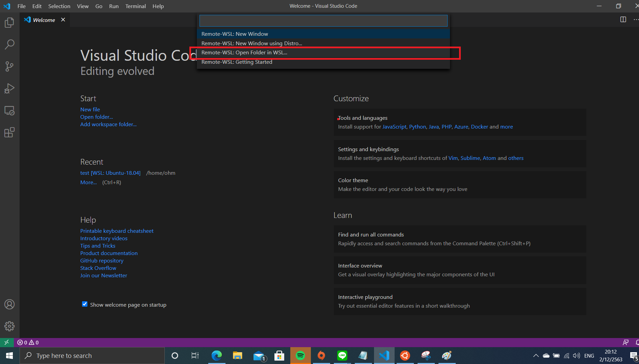
Task: Split the editor to the right
Action: [x=623, y=20]
